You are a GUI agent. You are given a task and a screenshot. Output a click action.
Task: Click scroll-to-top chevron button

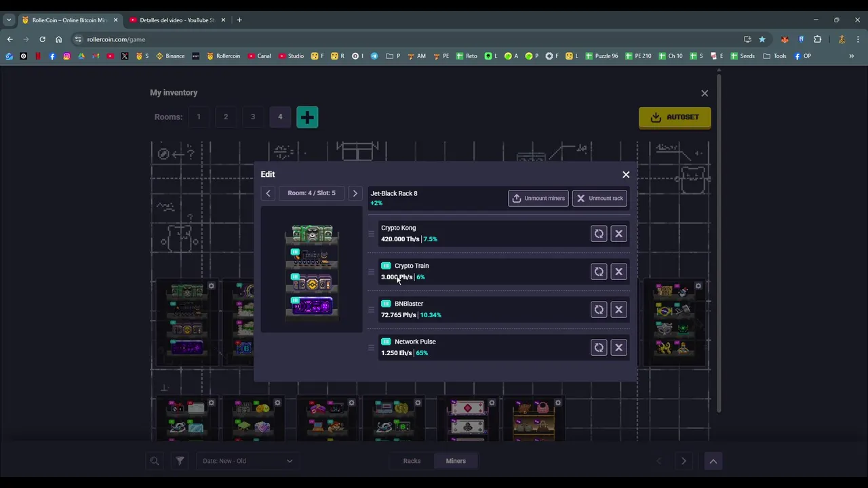[713, 461]
